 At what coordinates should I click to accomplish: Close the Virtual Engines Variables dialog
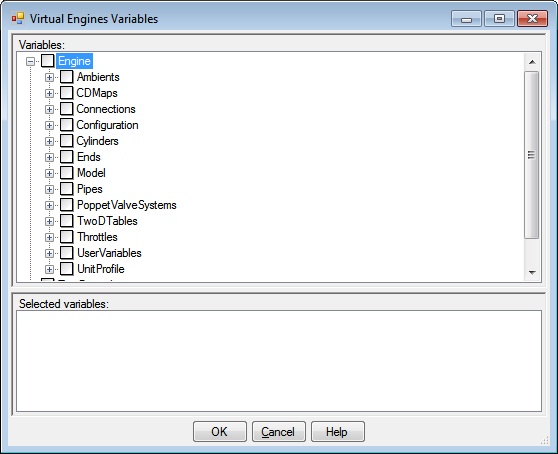(x=532, y=19)
